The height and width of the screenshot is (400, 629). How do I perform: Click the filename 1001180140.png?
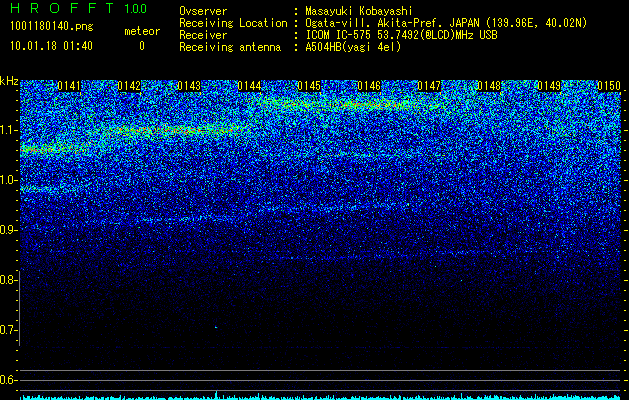[52, 27]
